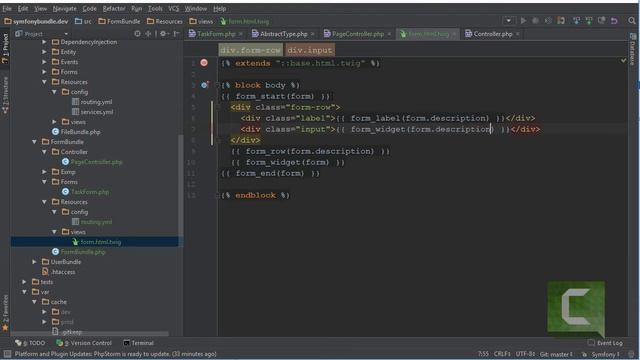Viewport: 640px width, 360px height.
Task: Open the Window menu
Action: tap(196, 8)
